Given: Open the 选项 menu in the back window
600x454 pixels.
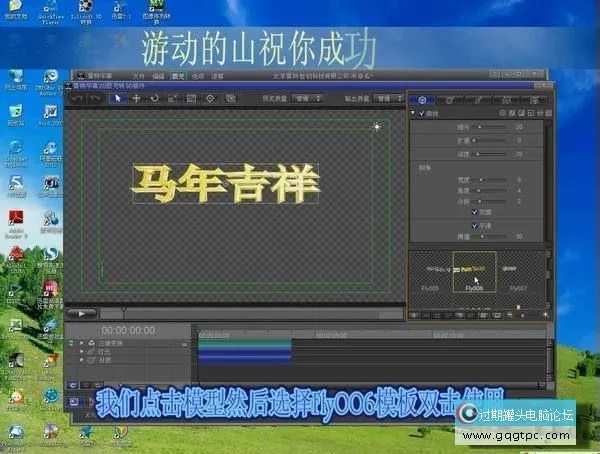Looking at the screenshot, I should (197, 76).
